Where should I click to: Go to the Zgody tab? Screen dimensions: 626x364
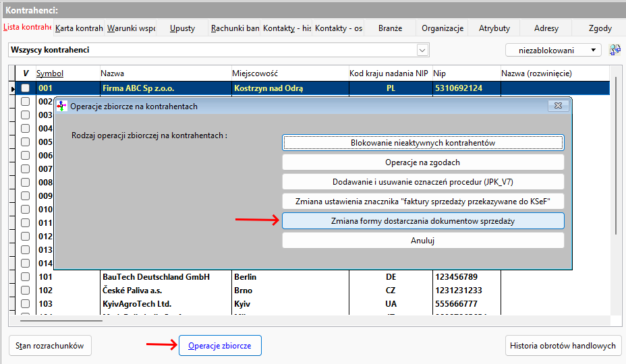pos(600,28)
